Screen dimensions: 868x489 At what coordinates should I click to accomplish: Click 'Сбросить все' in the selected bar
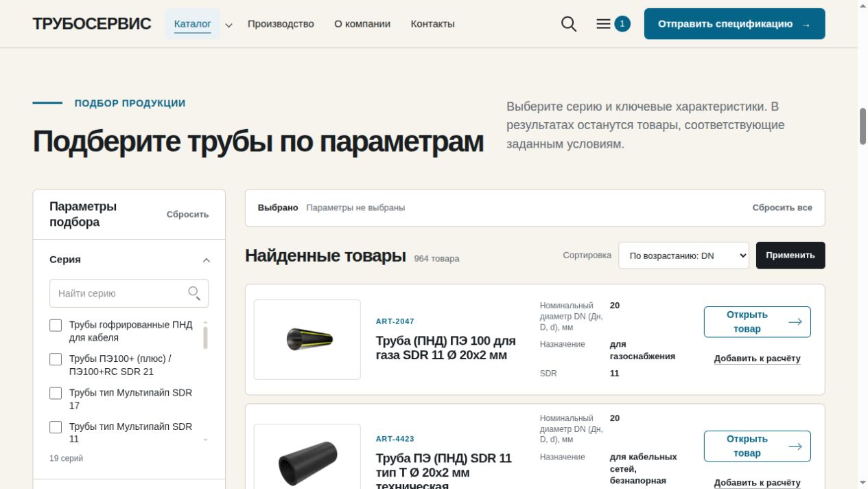[x=782, y=207]
